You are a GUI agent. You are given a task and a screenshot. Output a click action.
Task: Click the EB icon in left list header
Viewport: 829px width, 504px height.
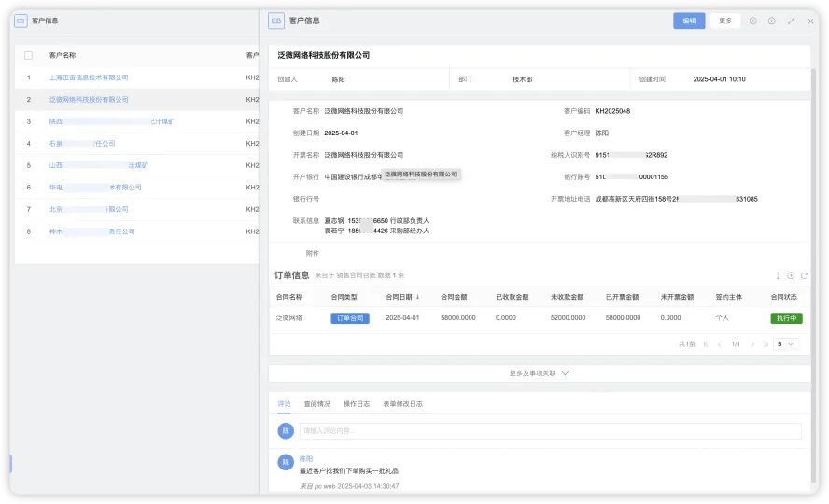[x=21, y=21]
